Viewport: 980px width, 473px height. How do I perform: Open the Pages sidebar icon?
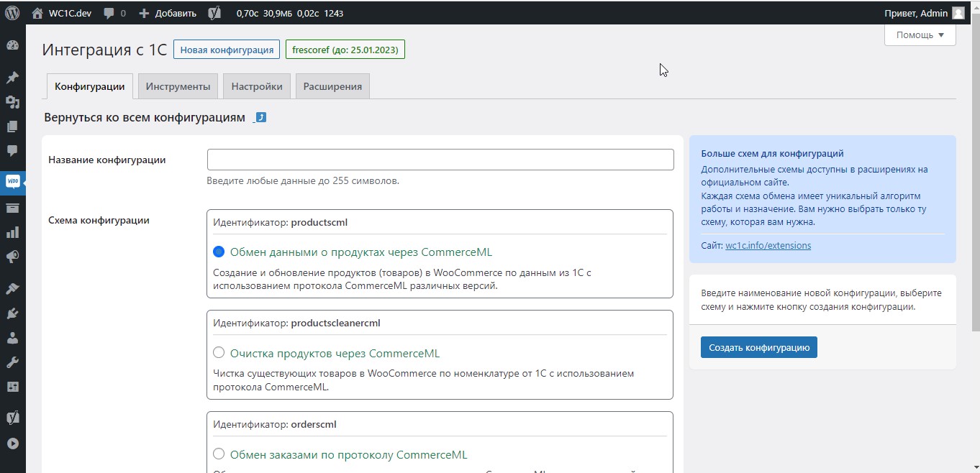pos(12,127)
